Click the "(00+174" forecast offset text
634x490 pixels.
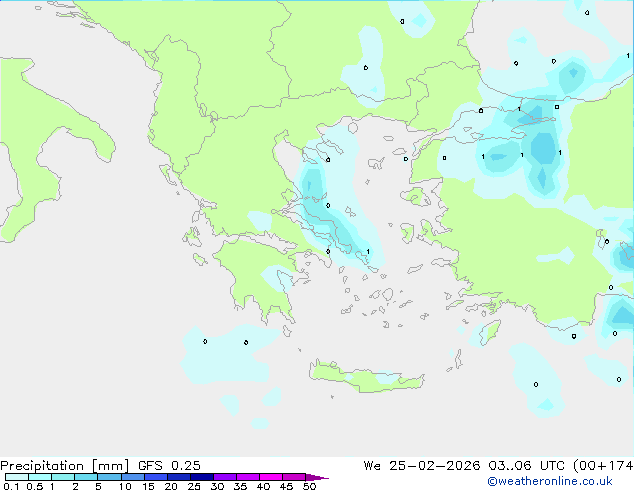point(603,466)
